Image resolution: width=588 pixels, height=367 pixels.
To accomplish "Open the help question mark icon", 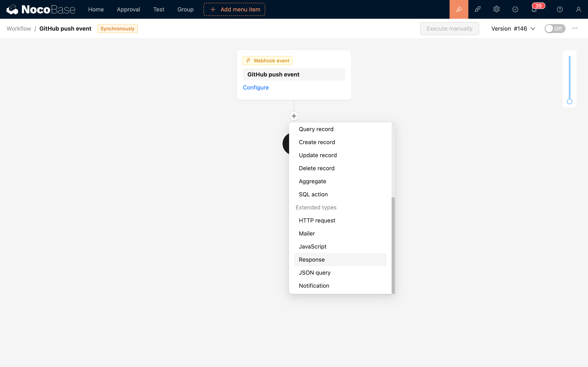I will (x=560, y=9).
